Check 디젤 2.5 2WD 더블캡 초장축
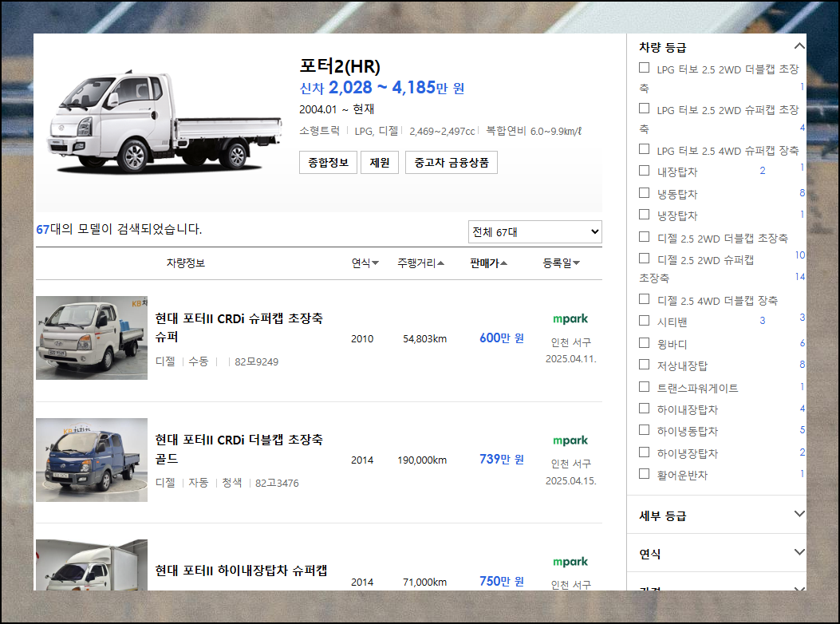Image resolution: width=840 pixels, height=624 pixels. coord(645,237)
